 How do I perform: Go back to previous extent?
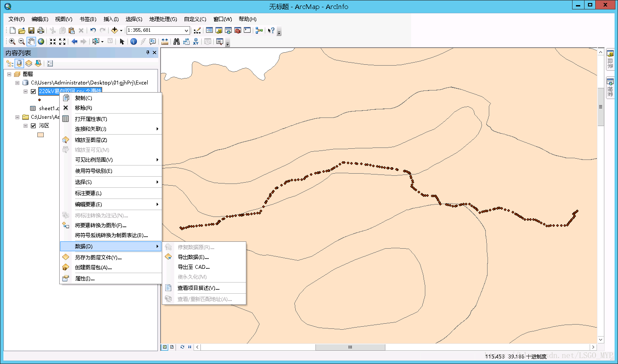point(74,42)
